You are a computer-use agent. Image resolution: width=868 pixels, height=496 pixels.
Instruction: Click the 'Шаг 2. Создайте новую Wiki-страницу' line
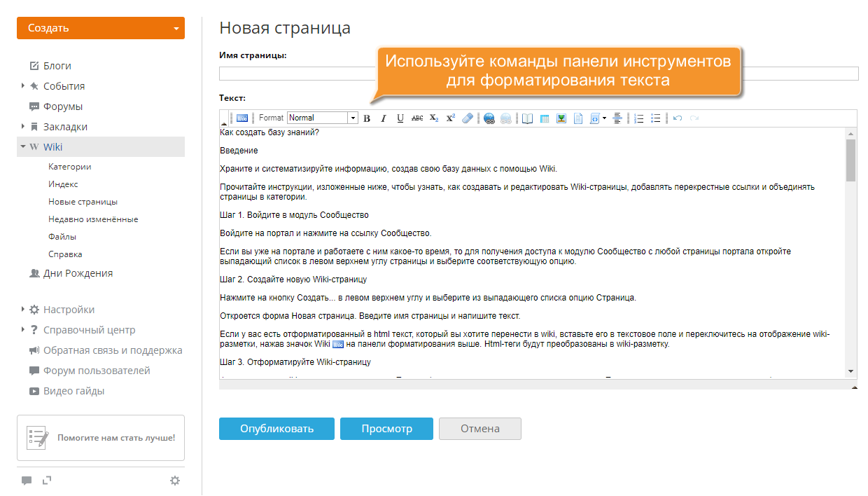[293, 280]
